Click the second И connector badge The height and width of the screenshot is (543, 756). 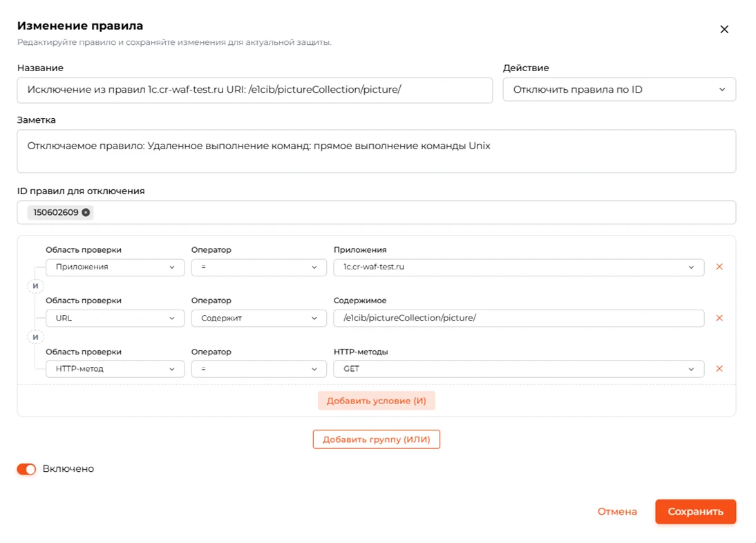point(35,337)
